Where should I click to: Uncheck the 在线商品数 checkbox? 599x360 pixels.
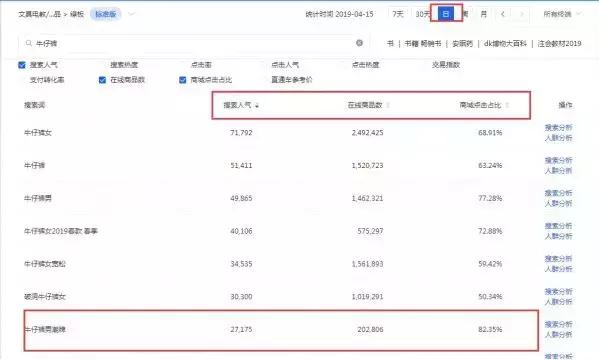[102, 80]
